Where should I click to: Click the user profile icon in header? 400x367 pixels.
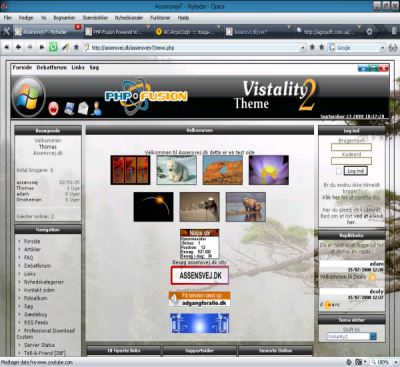[96, 108]
